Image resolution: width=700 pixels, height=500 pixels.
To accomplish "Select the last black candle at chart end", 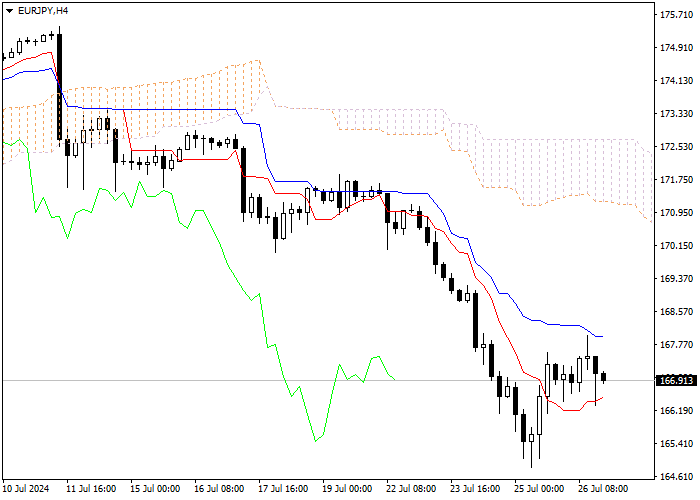I will point(604,377).
